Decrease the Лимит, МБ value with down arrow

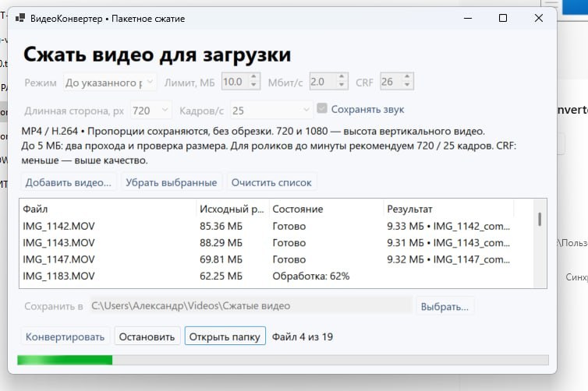pyautogui.click(x=253, y=86)
